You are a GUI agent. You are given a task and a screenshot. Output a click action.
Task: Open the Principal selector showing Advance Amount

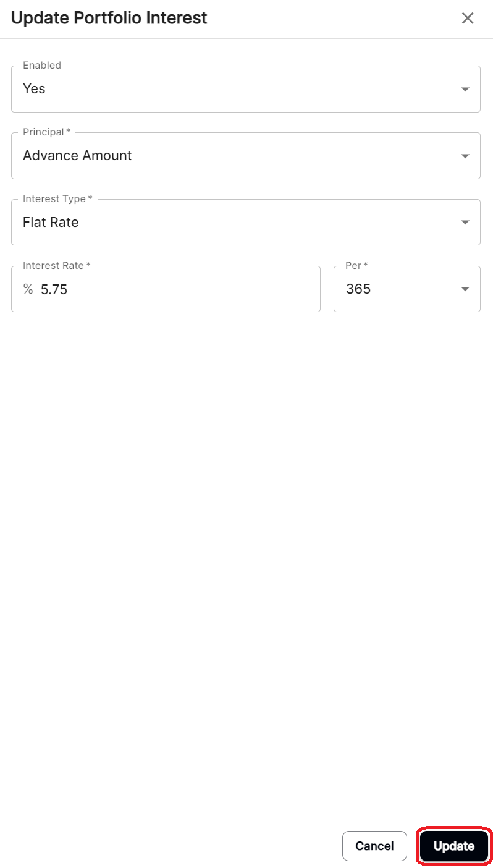coord(247,155)
